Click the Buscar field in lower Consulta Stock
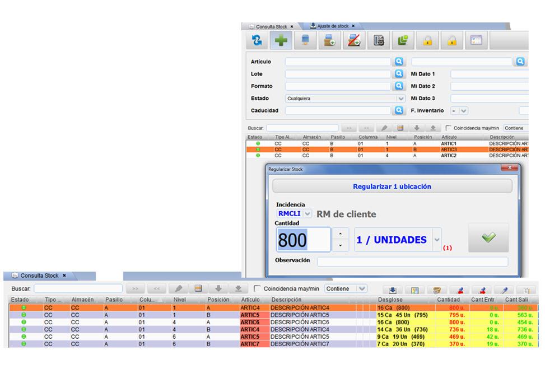Image resolution: width=545 pixels, height=392 pixels. (78, 288)
